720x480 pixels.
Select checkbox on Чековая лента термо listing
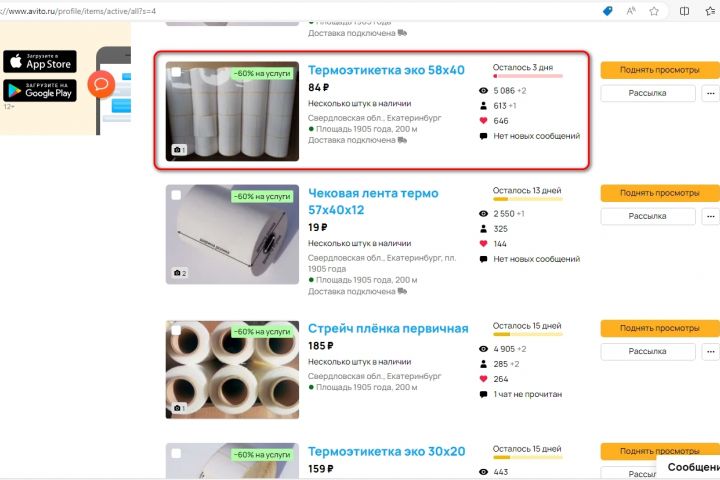[176, 195]
